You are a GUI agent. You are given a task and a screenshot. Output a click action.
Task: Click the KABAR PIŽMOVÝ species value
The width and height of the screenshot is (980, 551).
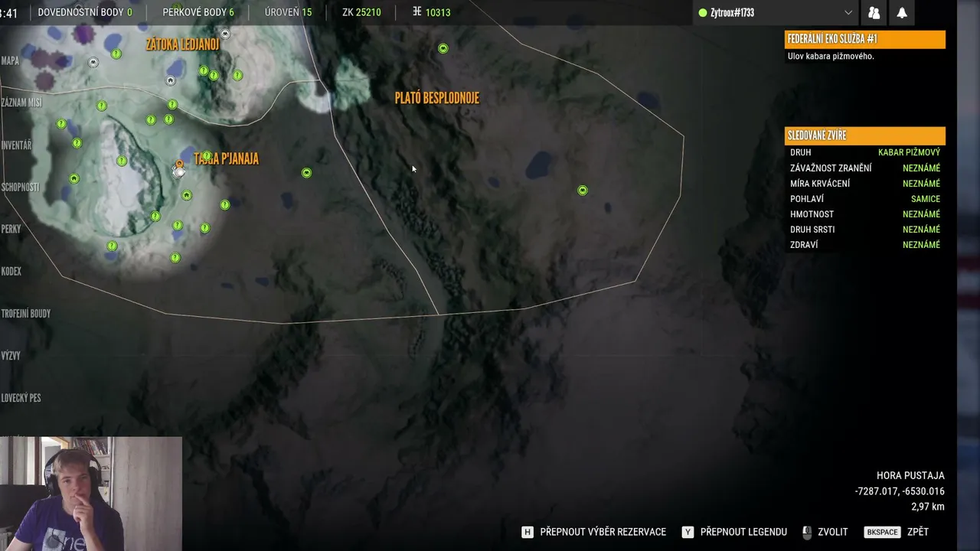coord(909,153)
